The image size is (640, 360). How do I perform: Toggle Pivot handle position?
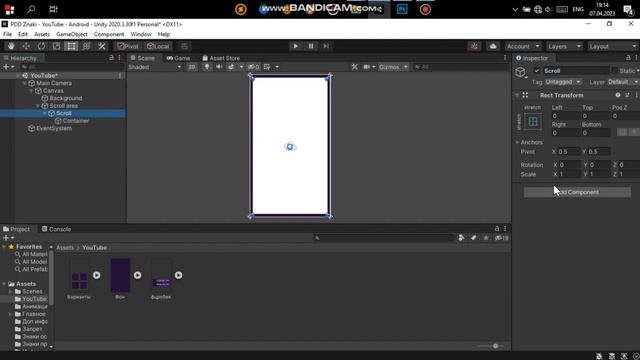[128, 46]
